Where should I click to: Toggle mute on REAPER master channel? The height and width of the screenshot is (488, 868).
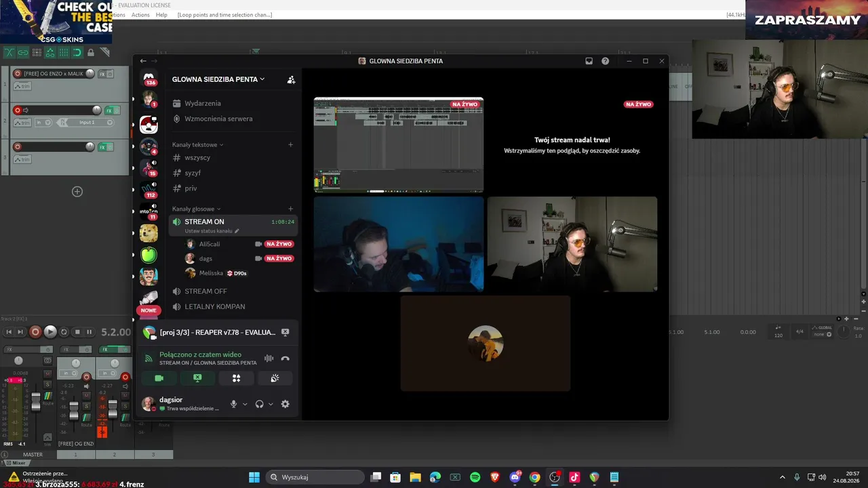[47, 373]
